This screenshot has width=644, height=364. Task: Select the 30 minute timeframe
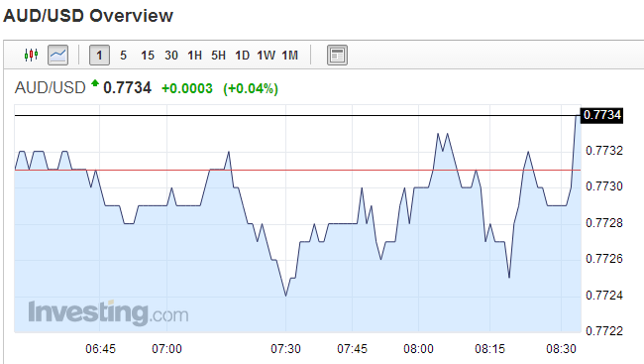[x=171, y=56]
